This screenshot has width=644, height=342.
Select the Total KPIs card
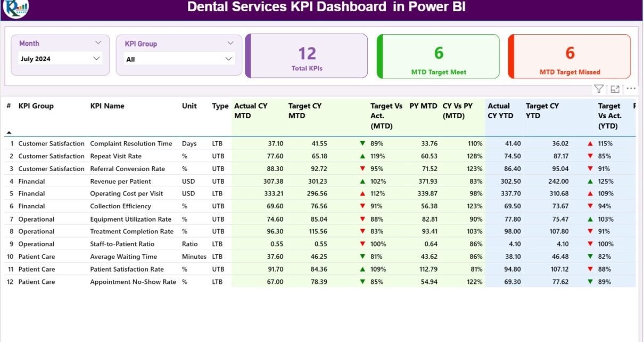pos(307,56)
